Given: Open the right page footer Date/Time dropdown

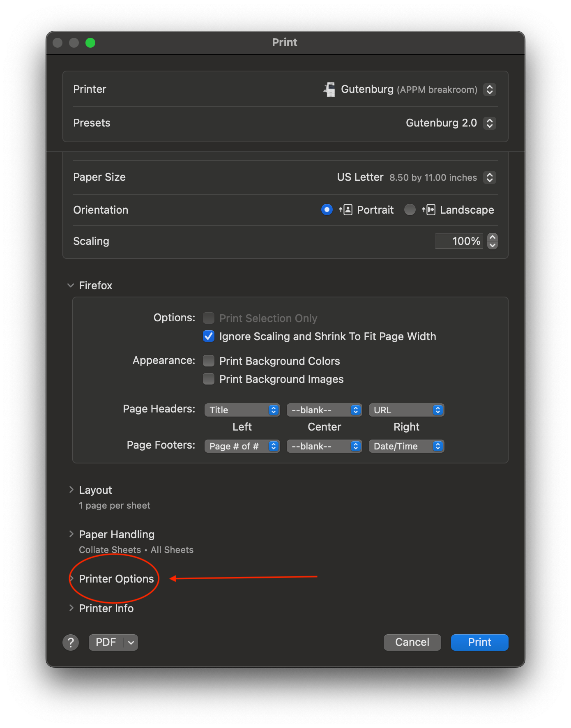Looking at the screenshot, I should coord(406,446).
